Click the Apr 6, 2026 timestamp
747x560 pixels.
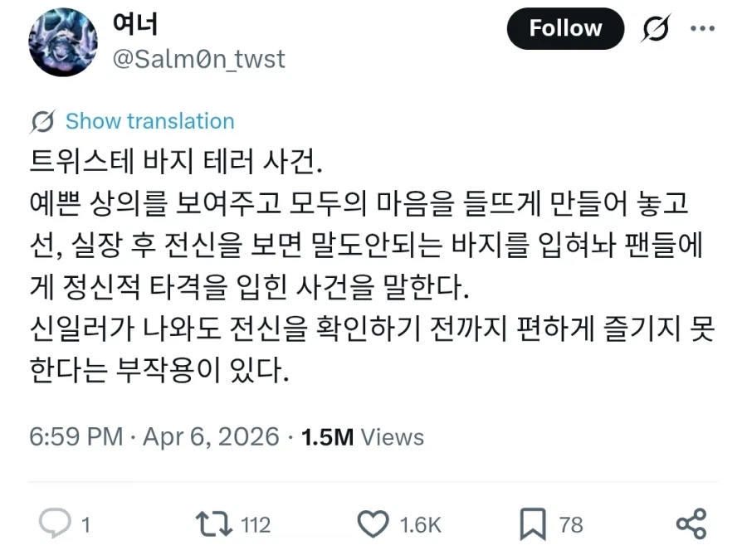pos(207,436)
